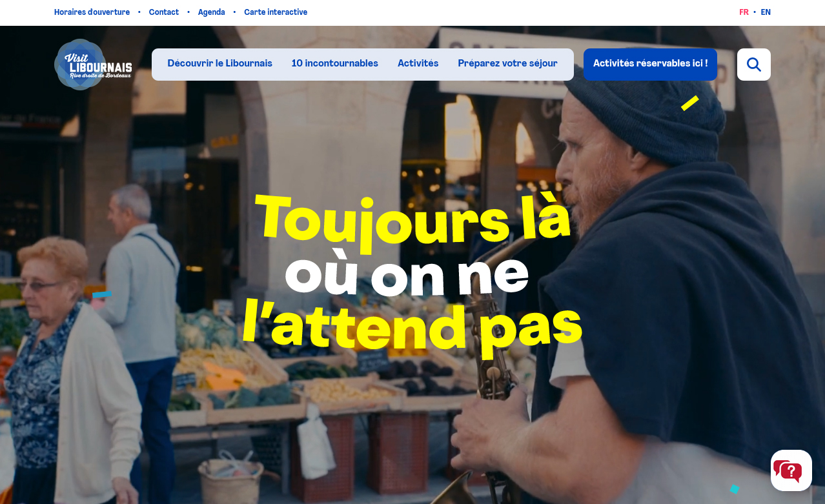Open 10 incontournables menu item
Viewport: 825px width, 504px height.
coord(335,63)
